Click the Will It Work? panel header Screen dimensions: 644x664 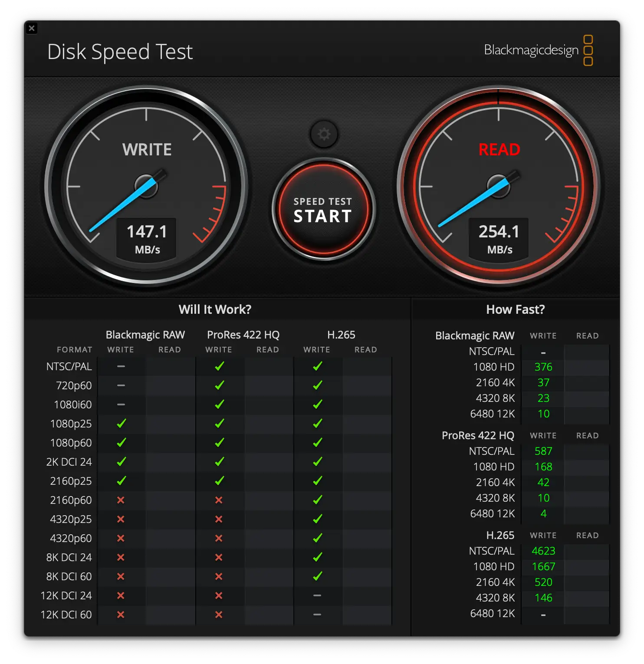[215, 309]
